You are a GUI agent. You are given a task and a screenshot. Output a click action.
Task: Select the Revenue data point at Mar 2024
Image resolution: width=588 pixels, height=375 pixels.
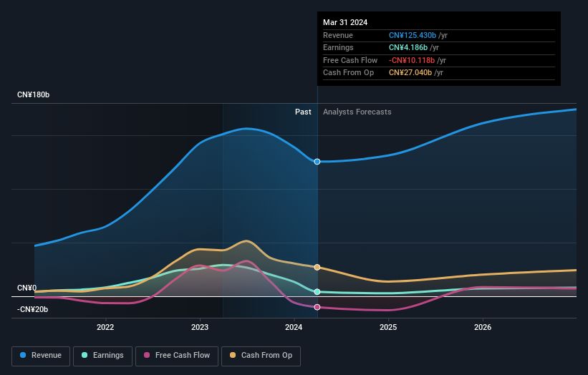click(x=317, y=162)
